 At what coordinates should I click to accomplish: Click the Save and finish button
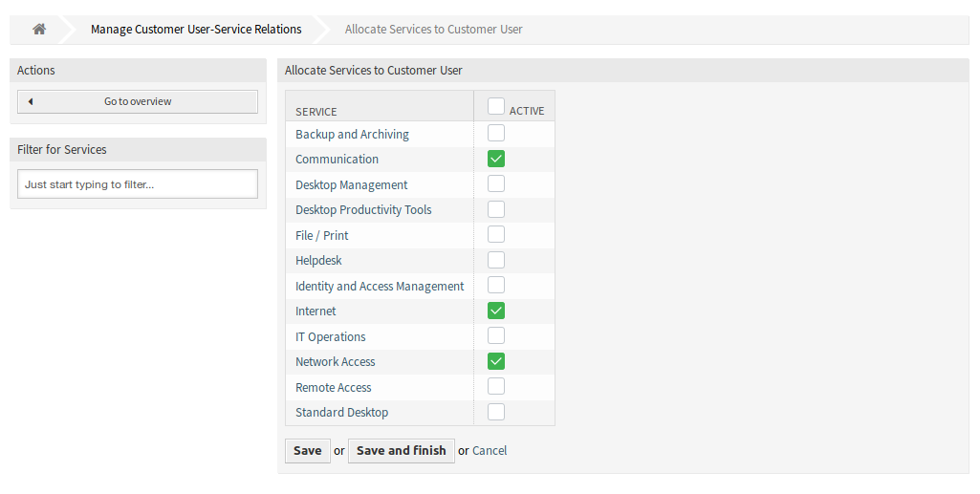(402, 450)
